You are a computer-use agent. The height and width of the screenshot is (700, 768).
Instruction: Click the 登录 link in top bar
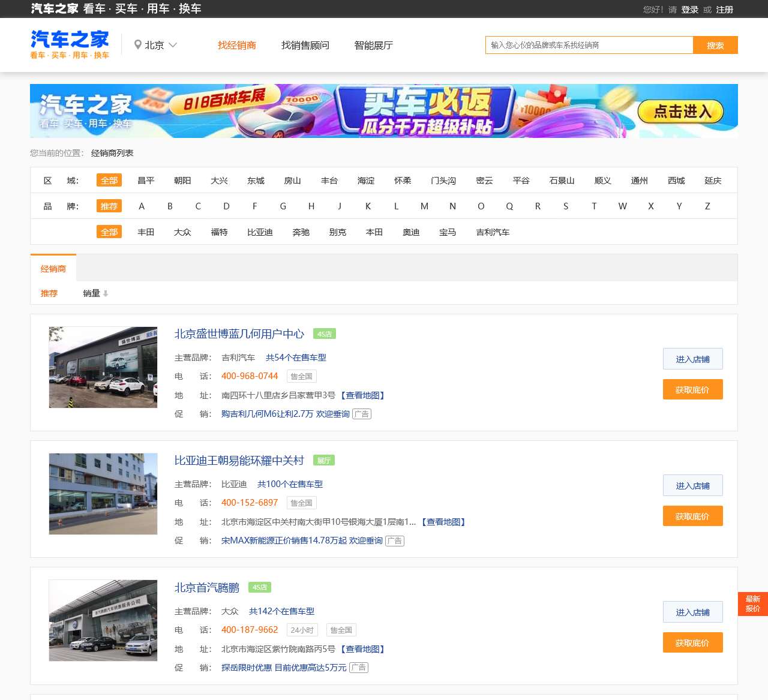(x=689, y=10)
